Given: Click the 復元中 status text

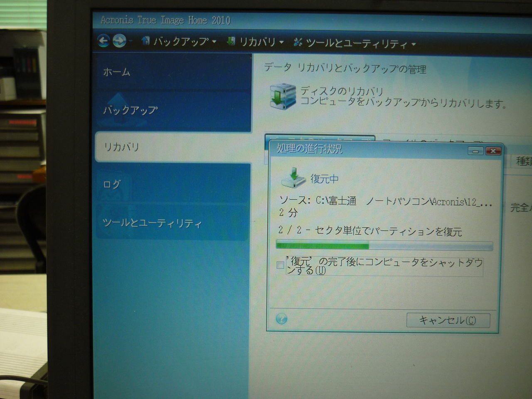Looking at the screenshot, I should [325, 179].
